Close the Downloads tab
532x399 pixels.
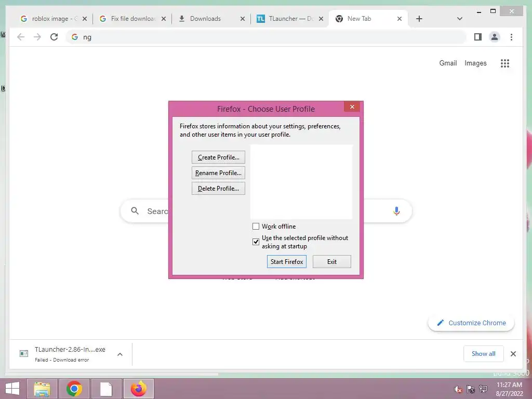click(x=242, y=19)
